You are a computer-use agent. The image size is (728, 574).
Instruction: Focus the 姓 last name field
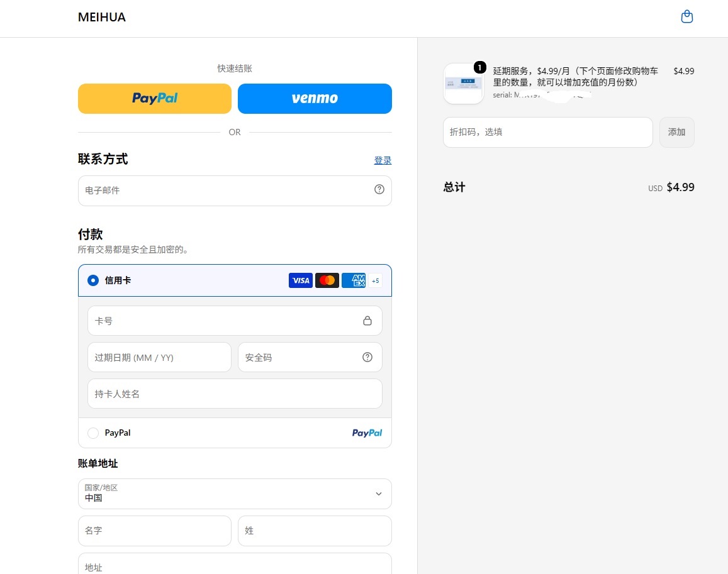point(315,531)
